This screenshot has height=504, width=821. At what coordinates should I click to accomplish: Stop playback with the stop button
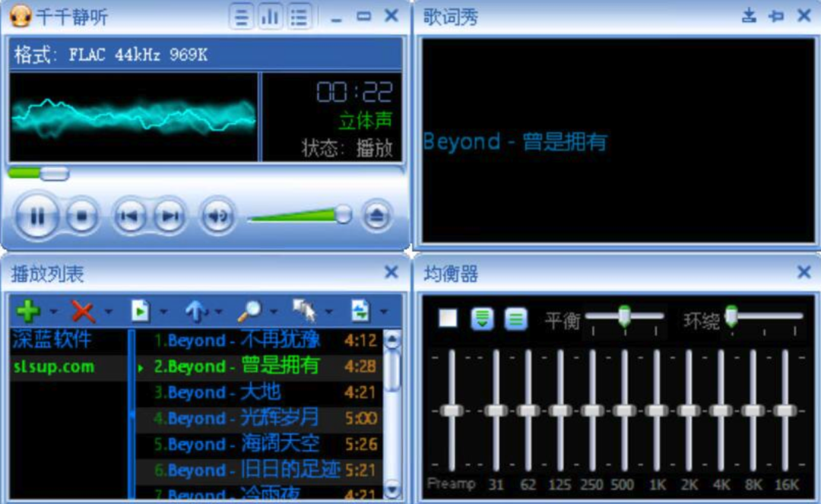81,216
